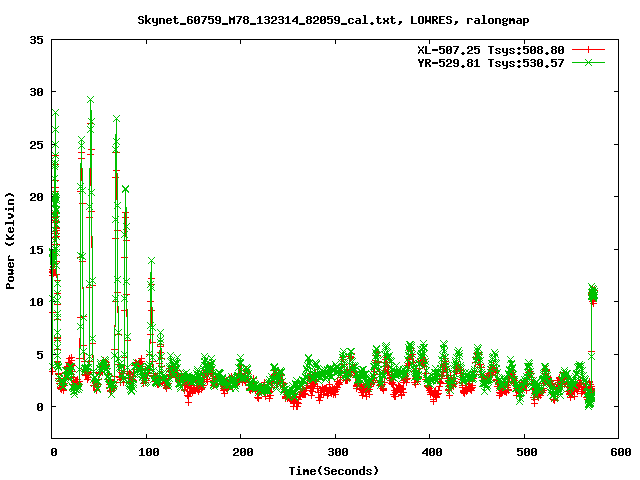Click the green YR legend line sample

[588, 62]
